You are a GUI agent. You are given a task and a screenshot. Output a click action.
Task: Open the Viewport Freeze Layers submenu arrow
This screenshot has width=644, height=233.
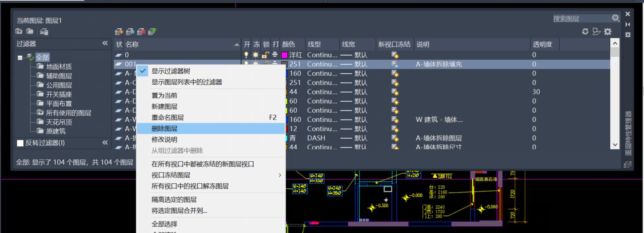[x=280, y=175]
